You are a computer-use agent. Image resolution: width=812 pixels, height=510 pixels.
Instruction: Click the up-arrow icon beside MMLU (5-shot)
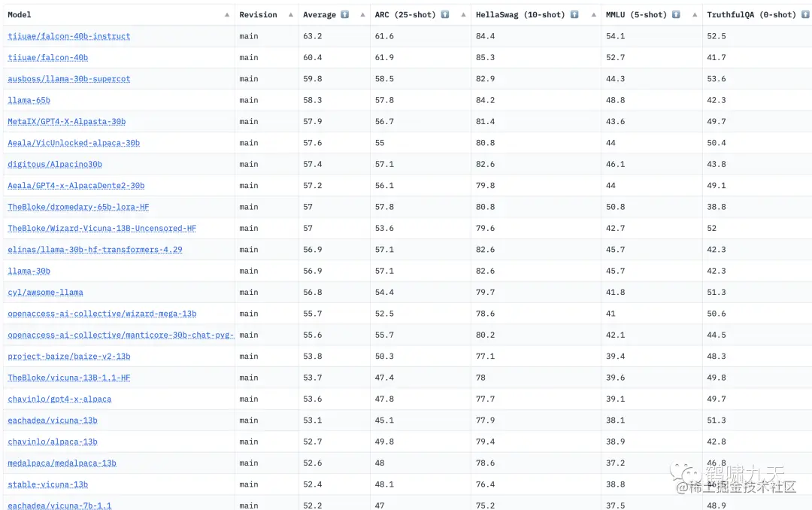point(676,14)
